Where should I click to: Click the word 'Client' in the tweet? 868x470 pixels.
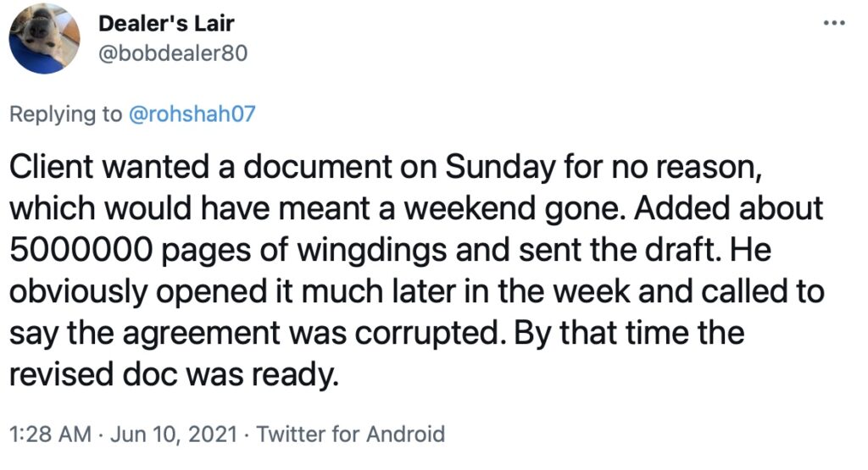pos(52,167)
